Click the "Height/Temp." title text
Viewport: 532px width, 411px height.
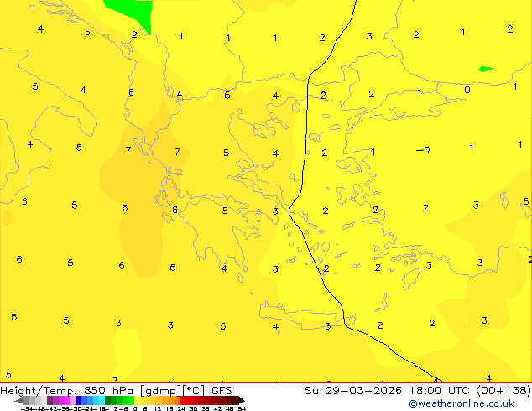pyautogui.click(x=34, y=390)
